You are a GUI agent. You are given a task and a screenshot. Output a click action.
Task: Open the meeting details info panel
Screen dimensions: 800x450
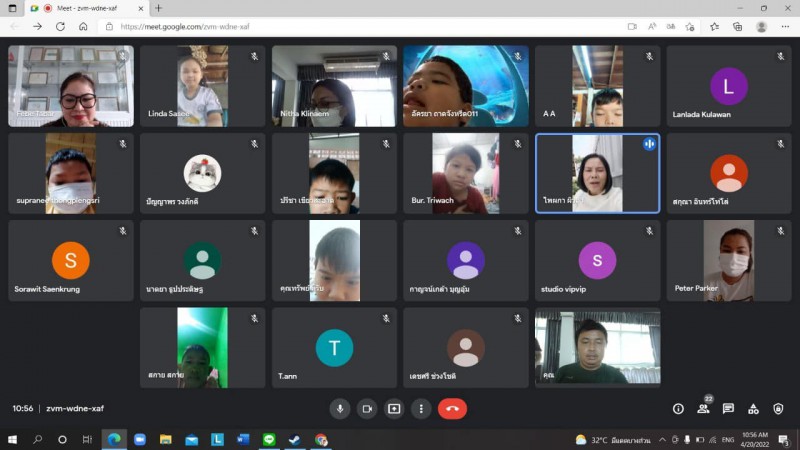coord(678,409)
